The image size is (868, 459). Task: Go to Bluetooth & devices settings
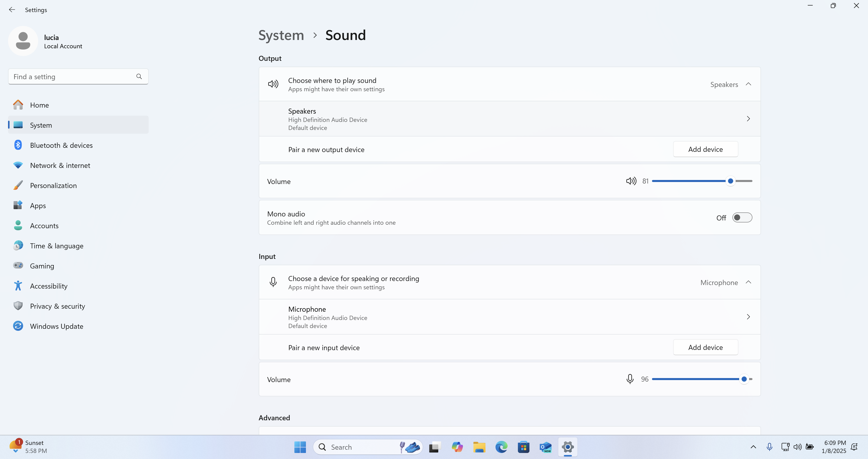(61, 145)
